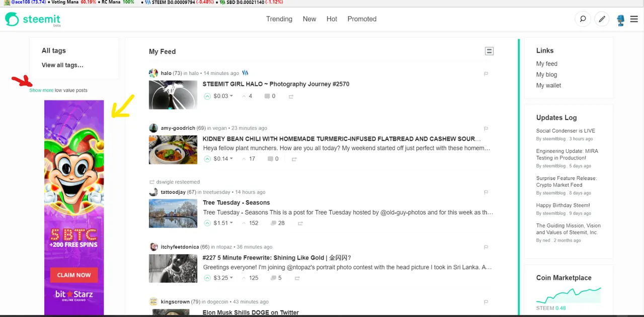Resteem the Shining Like Gold post
The image size is (644, 317).
click(297, 278)
